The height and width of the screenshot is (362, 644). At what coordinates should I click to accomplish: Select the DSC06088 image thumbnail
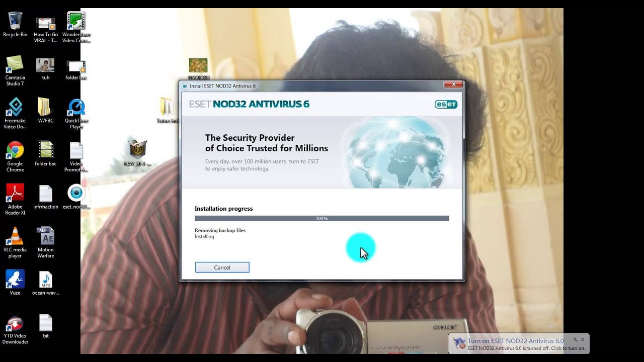pyautogui.click(x=198, y=69)
